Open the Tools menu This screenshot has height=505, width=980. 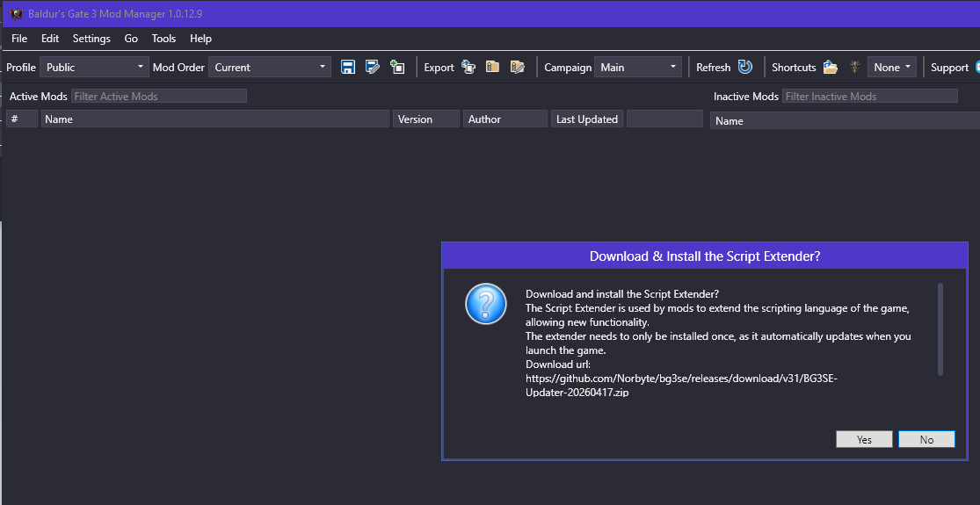[163, 38]
